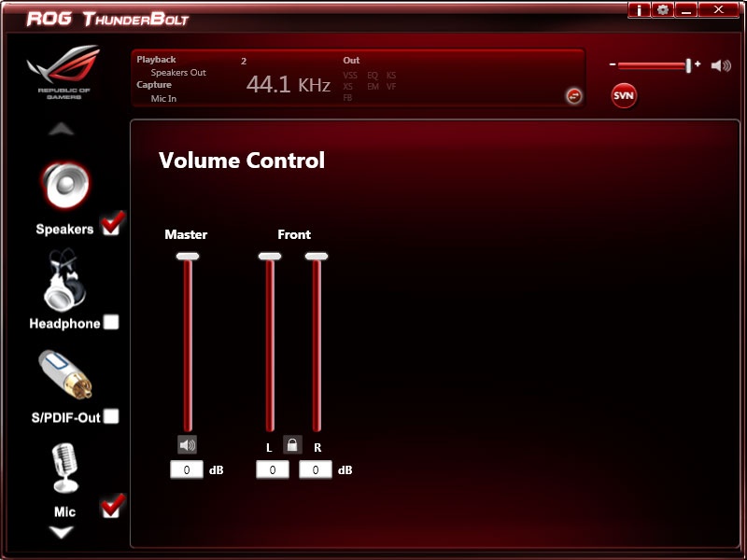Click the Volume Control heading
747x560 pixels.
point(242,160)
